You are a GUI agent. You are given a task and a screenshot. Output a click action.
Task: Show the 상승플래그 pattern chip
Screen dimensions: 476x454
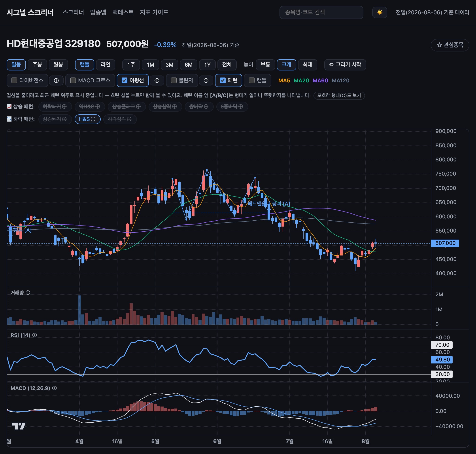tap(127, 106)
